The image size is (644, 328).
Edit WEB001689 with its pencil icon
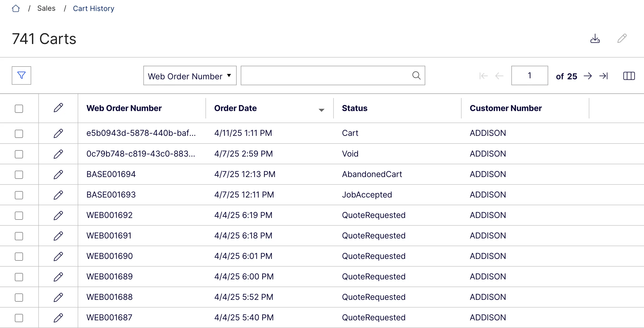tap(58, 277)
